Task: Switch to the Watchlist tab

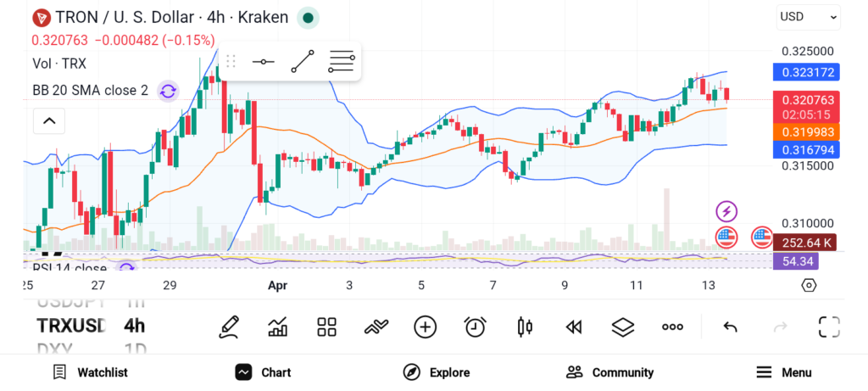Action: (90, 372)
